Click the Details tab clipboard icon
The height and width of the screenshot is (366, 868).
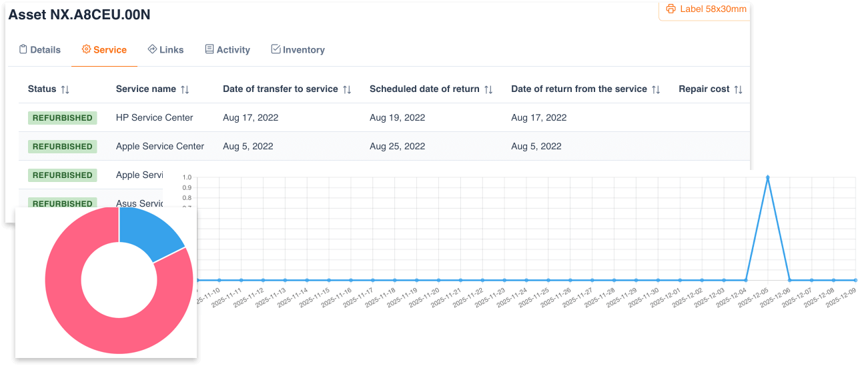tap(23, 49)
